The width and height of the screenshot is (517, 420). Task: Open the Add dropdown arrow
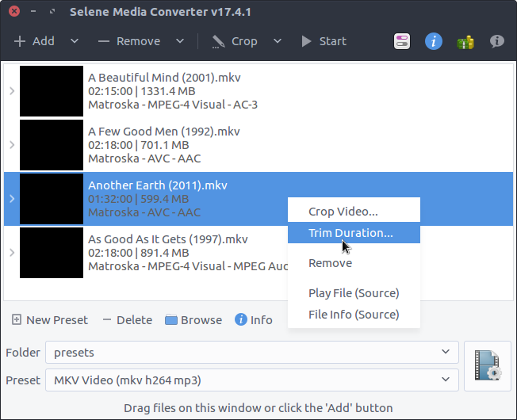pyautogui.click(x=75, y=41)
